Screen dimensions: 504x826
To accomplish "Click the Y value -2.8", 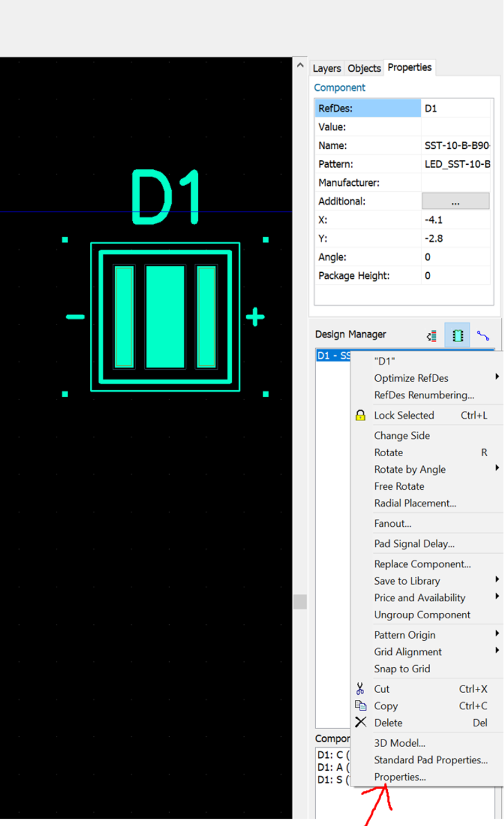I will (x=456, y=239).
